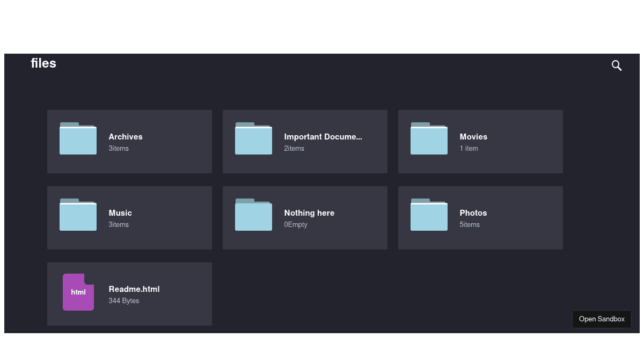Select the Archives item count label
The width and height of the screenshot is (644, 338).
[x=119, y=148]
